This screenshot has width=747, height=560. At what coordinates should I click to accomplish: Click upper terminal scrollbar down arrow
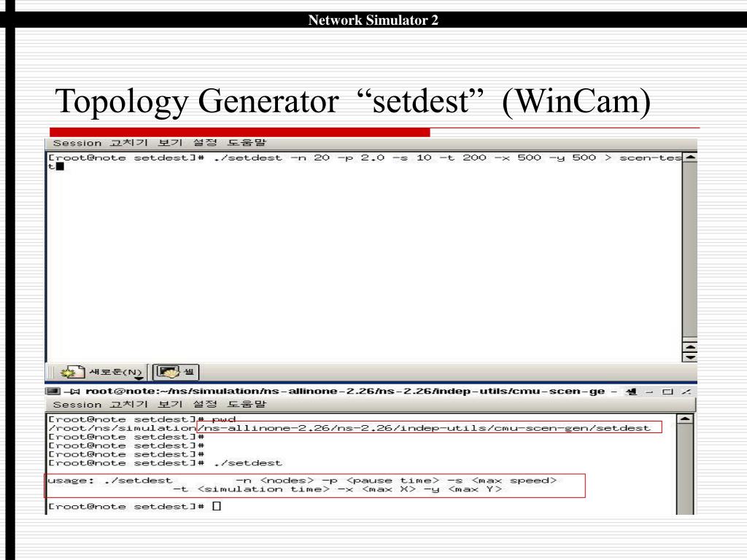click(690, 357)
